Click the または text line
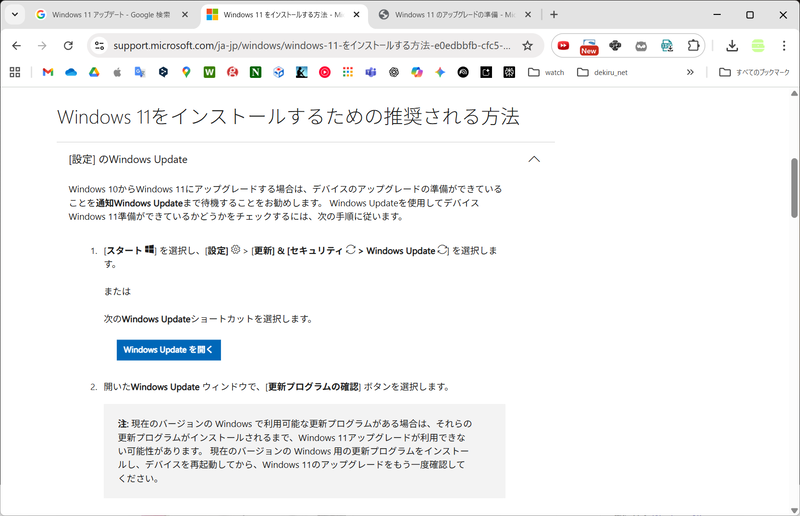 pos(117,291)
